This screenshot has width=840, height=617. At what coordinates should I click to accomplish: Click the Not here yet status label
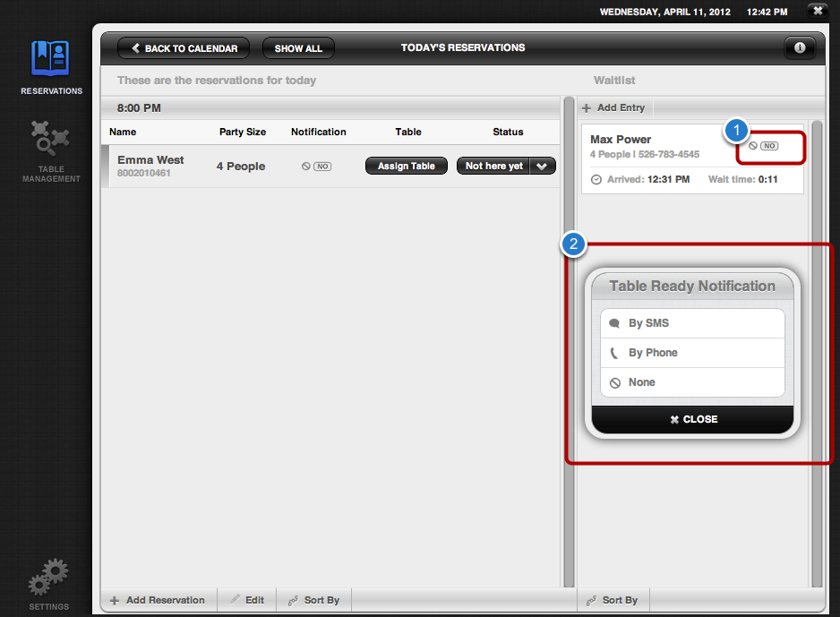493,166
